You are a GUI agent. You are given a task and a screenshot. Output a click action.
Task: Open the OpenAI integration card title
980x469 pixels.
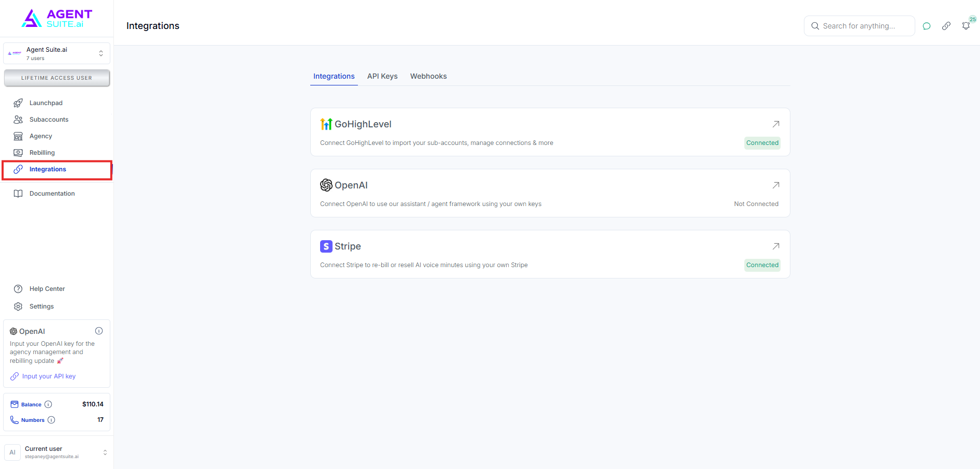(x=351, y=185)
